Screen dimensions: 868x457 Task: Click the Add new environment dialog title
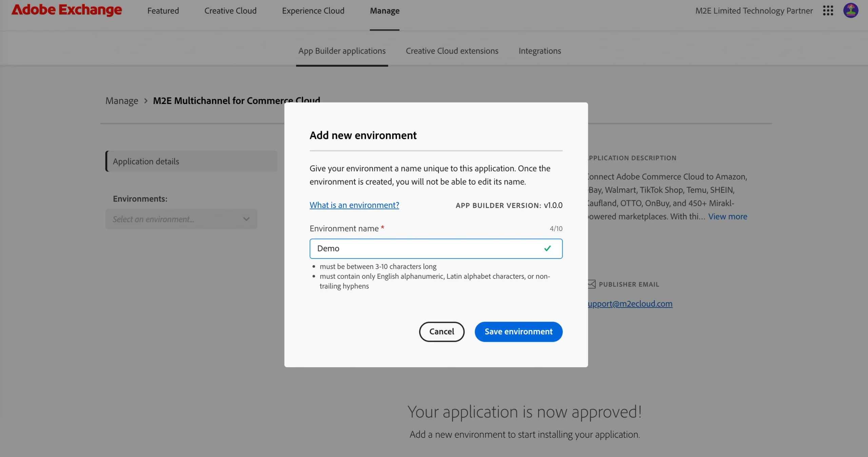point(363,135)
